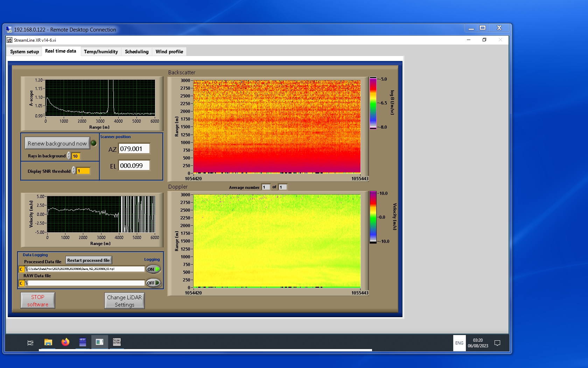Open the Scan scheduler taskbar icon

[117, 342]
